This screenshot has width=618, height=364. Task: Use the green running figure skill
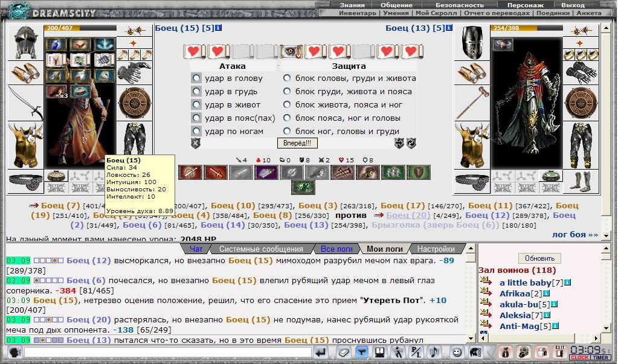point(304,188)
